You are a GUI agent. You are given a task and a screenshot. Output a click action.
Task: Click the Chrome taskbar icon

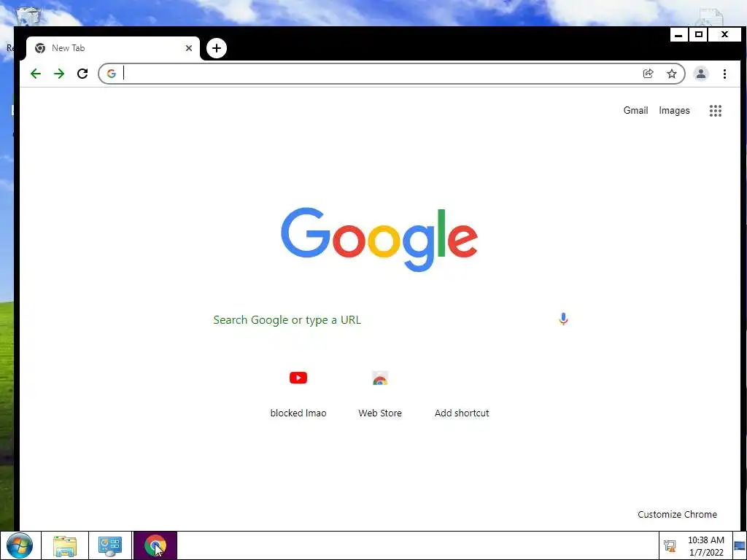pos(155,545)
